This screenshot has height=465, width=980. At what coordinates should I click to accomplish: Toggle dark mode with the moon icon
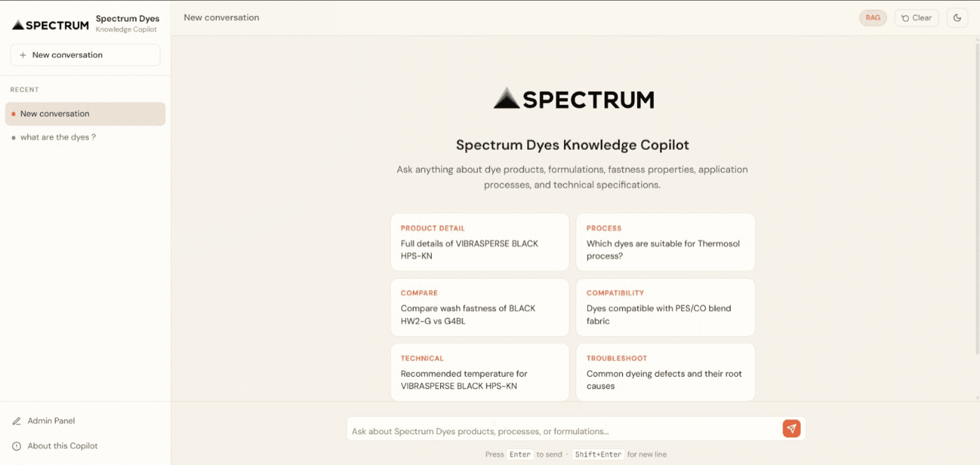958,18
